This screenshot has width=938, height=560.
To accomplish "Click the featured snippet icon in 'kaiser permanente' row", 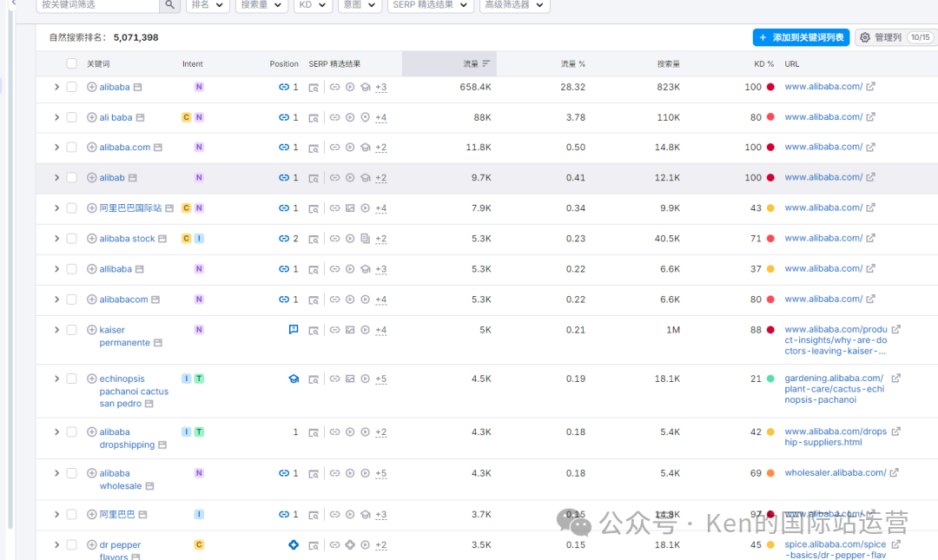I will point(294,330).
